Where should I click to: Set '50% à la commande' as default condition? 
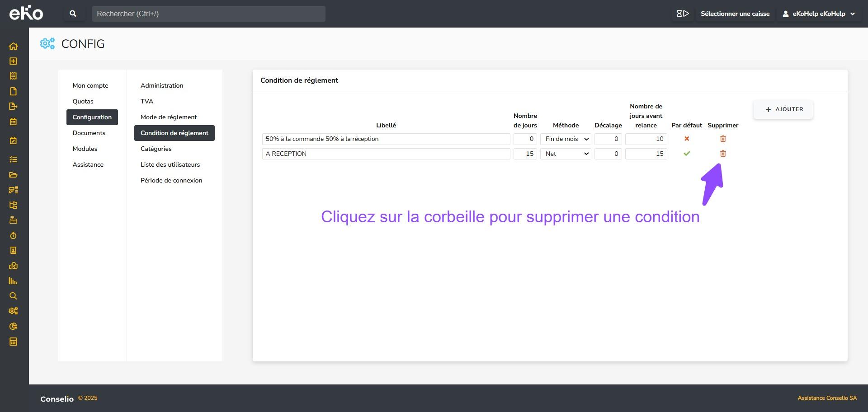click(686, 139)
